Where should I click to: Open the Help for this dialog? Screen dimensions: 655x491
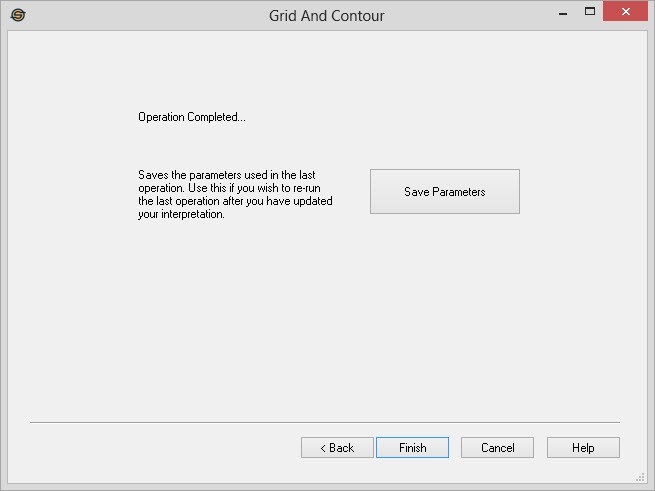pyautogui.click(x=583, y=448)
